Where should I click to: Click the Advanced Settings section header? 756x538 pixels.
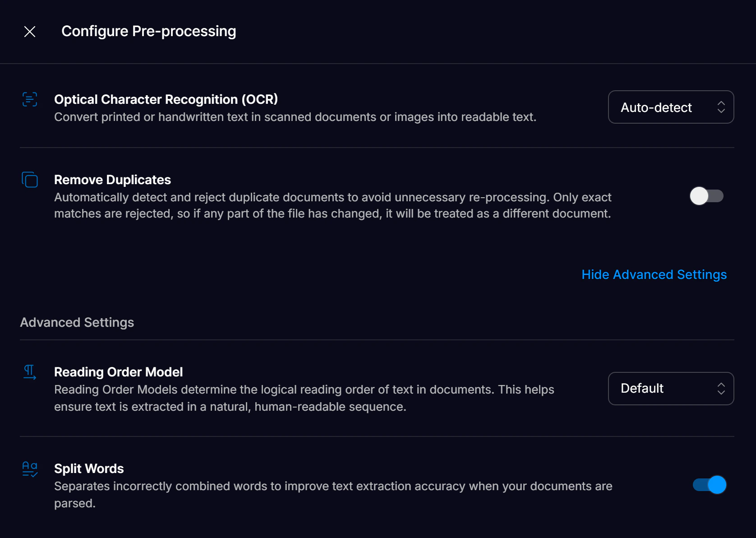(77, 322)
